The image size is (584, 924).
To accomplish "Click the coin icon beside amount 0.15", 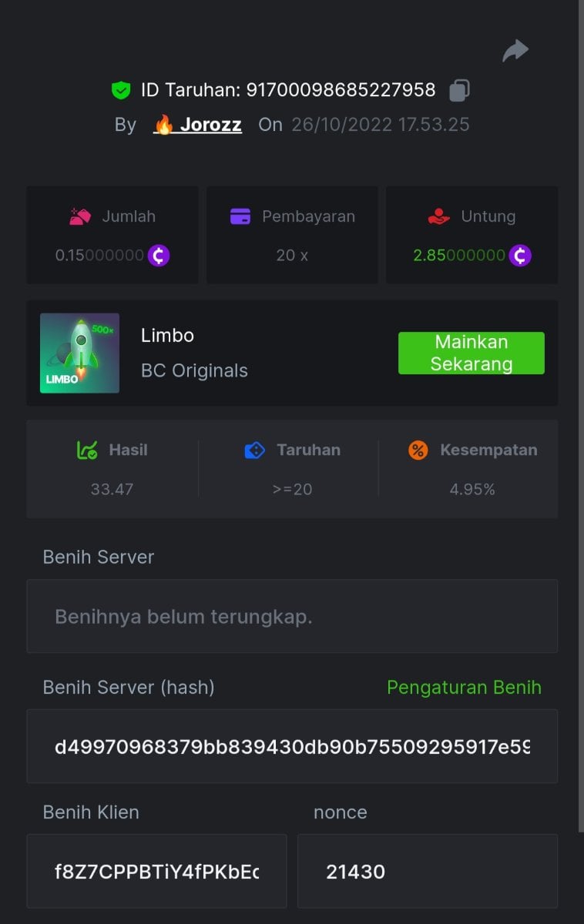I will [x=159, y=255].
